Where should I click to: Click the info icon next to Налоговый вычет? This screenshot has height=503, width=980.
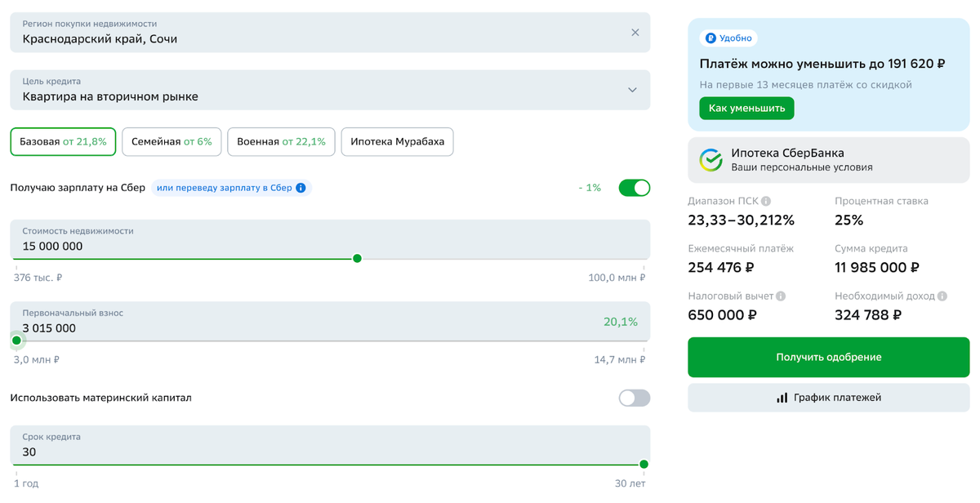(781, 296)
